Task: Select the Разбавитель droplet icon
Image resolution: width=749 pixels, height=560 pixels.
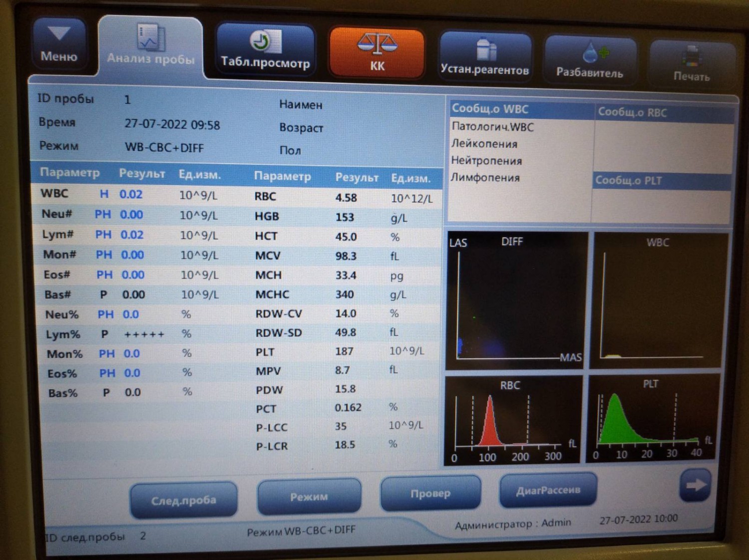Action: pyautogui.click(x=590, y=53)
